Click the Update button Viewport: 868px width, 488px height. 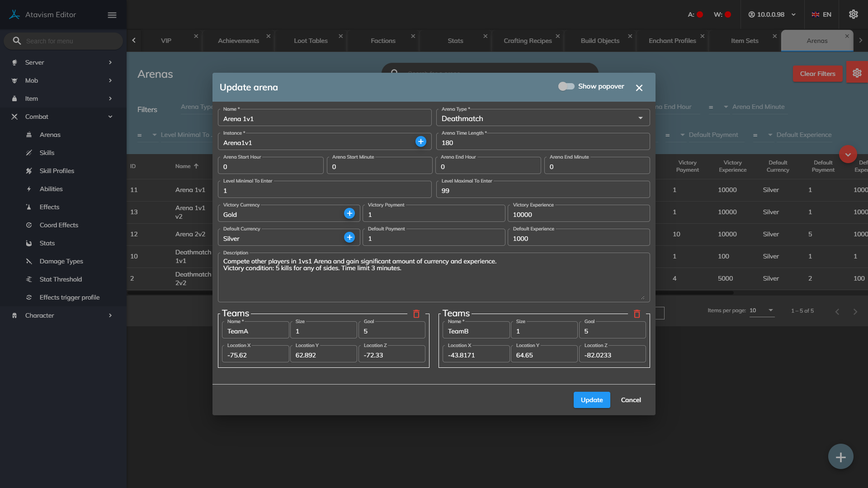tap(591, 400)
